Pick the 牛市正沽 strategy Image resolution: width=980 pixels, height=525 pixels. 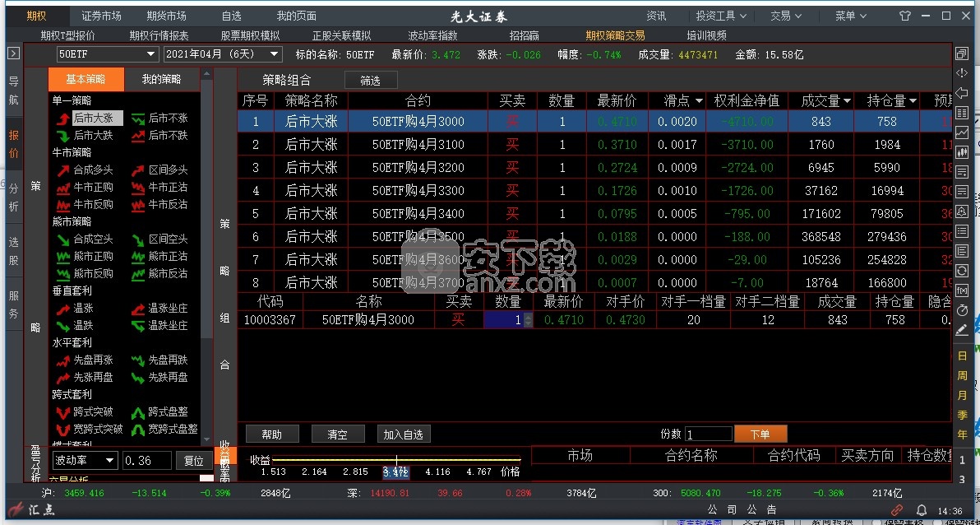coord(159,187)
